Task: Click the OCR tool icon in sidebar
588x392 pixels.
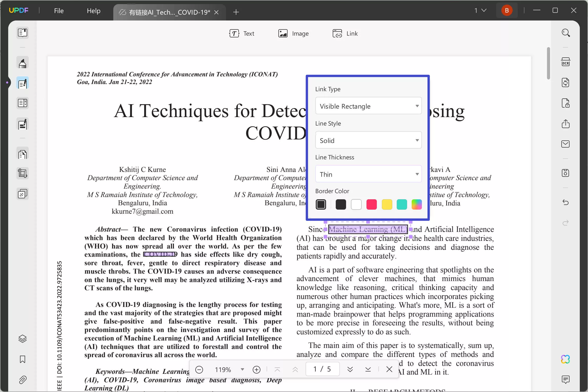Action: coord(566,61)
